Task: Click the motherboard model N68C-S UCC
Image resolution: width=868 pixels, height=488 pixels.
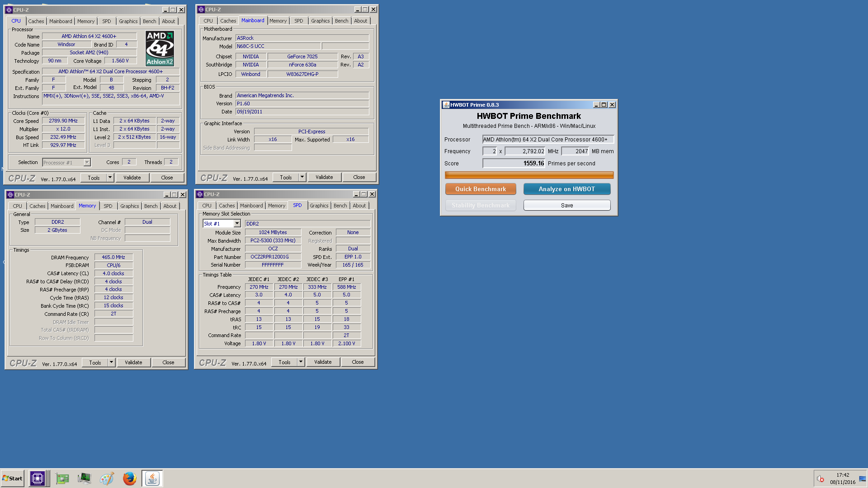Action: [x=278, y=46]
